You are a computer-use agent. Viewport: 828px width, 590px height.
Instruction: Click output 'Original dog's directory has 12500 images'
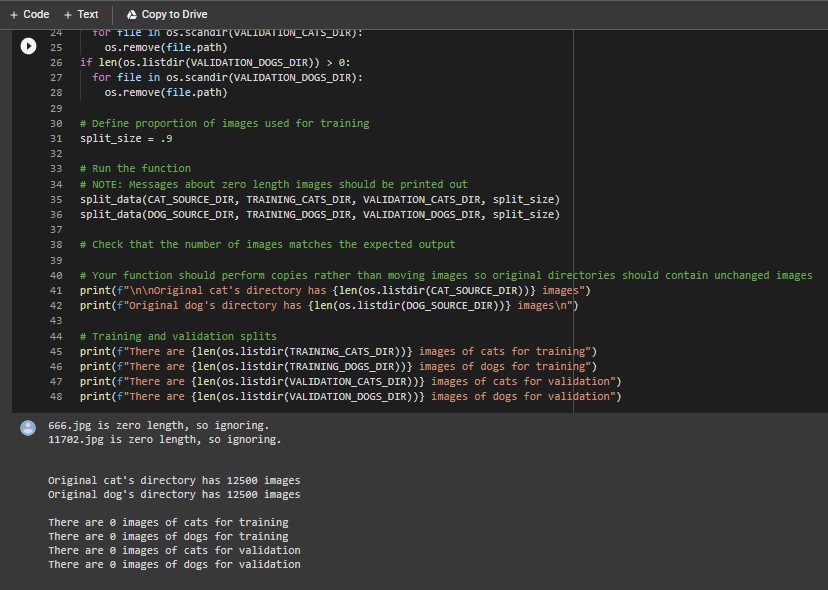174,494
